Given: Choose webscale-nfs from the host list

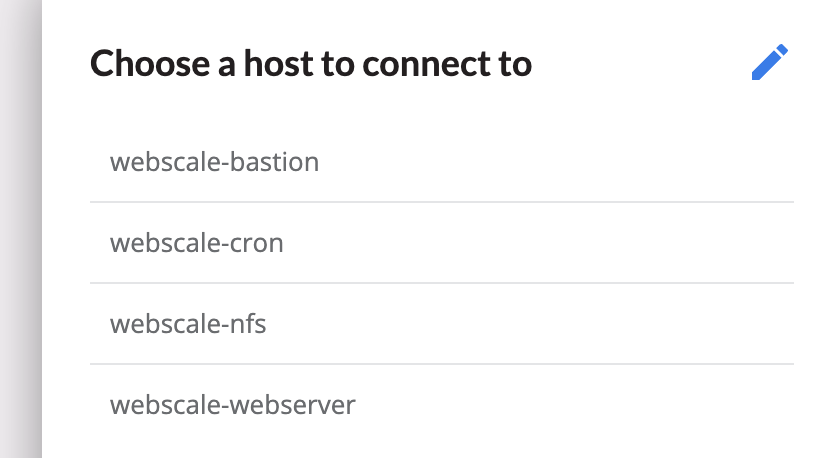Looking at the screenshot, I should [188, 323].
